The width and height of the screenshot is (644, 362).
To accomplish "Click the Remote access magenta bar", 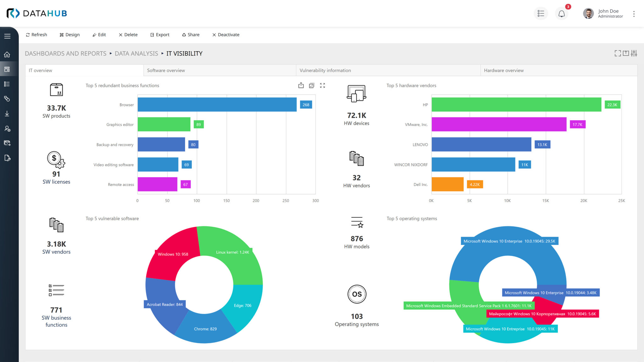I will tap(158, 184).
